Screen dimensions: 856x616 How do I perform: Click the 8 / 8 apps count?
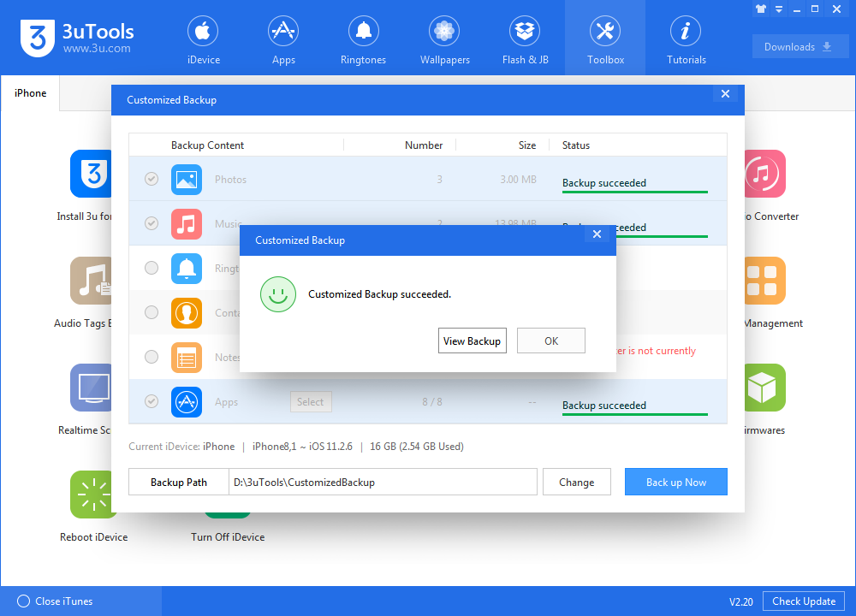pyautogui.click(x=431, y=402)
